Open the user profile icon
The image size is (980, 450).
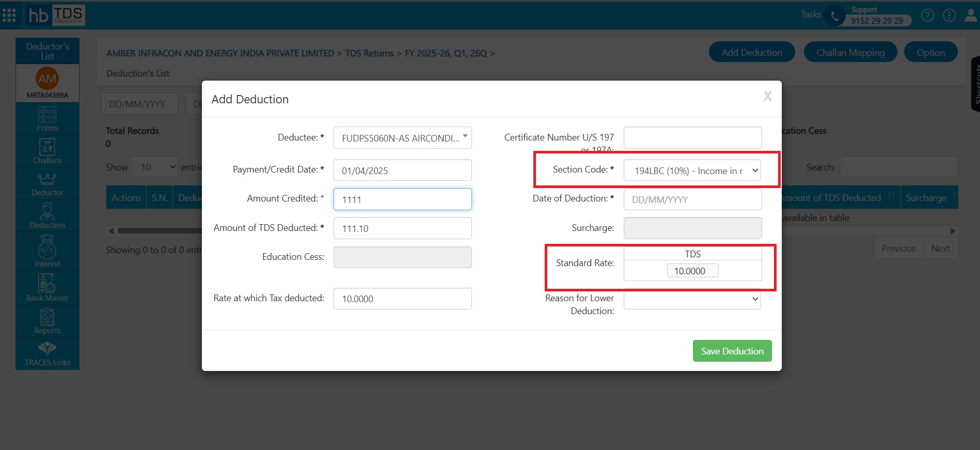pos(971,15)
